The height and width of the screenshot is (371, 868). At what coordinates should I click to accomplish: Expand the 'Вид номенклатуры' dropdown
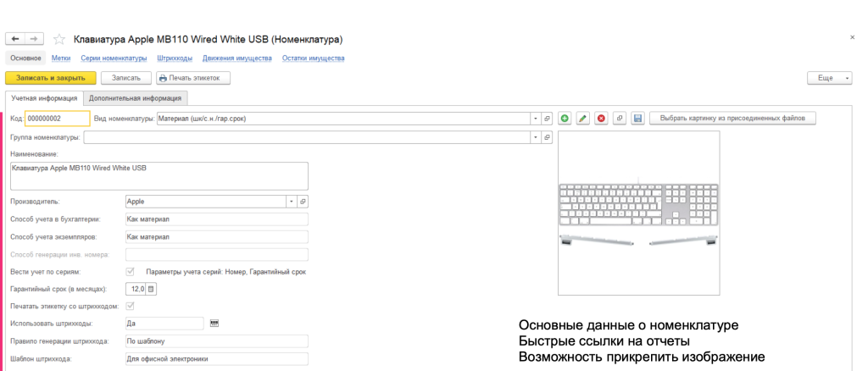point(535,119)
